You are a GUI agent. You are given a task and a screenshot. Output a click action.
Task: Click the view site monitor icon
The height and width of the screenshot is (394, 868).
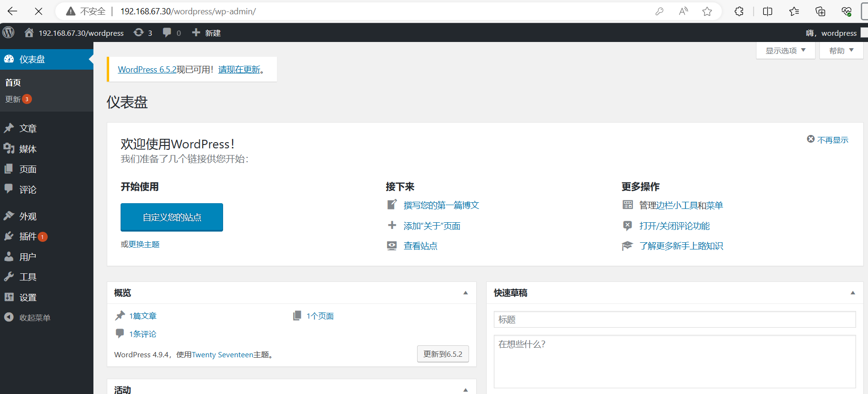coord(392,246)
